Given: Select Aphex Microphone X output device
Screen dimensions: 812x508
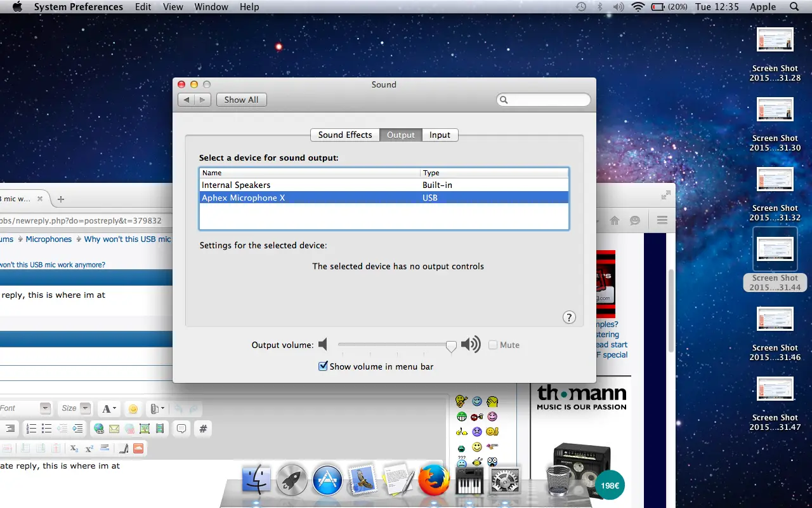Looking at the screenshot, I should (384, 197).
